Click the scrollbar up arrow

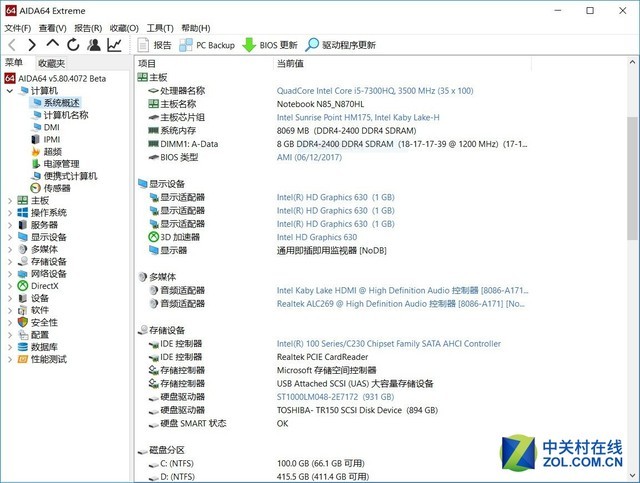[632, 62]
